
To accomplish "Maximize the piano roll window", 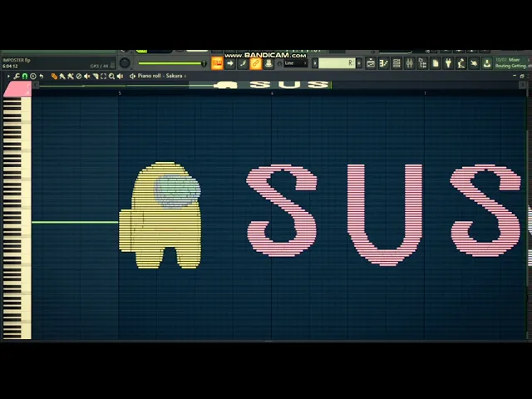I will click(x=522, y=76).
